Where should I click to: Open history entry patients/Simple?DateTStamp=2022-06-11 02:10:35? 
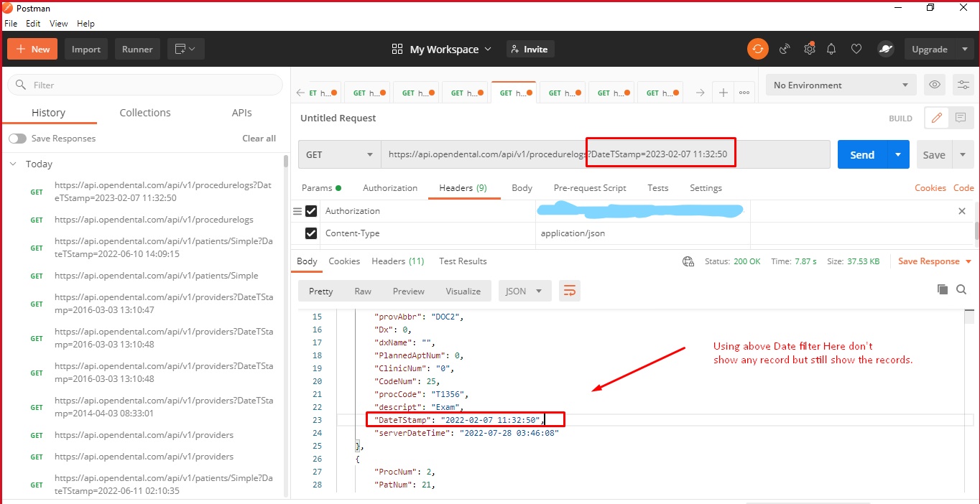164,485
